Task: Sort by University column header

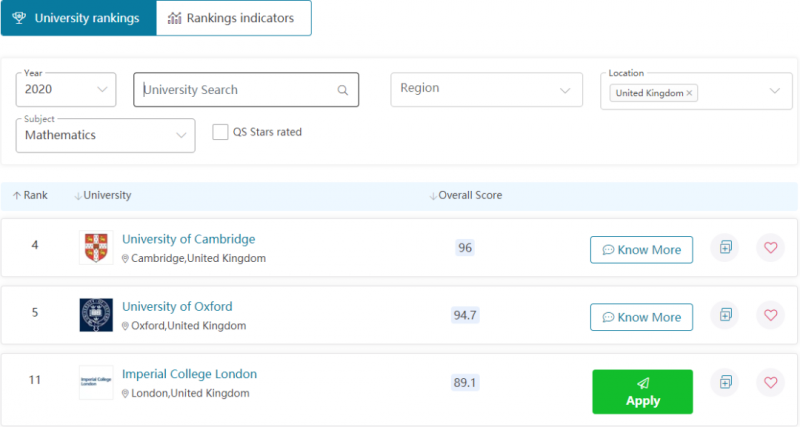Action: (x=103, y=195)
